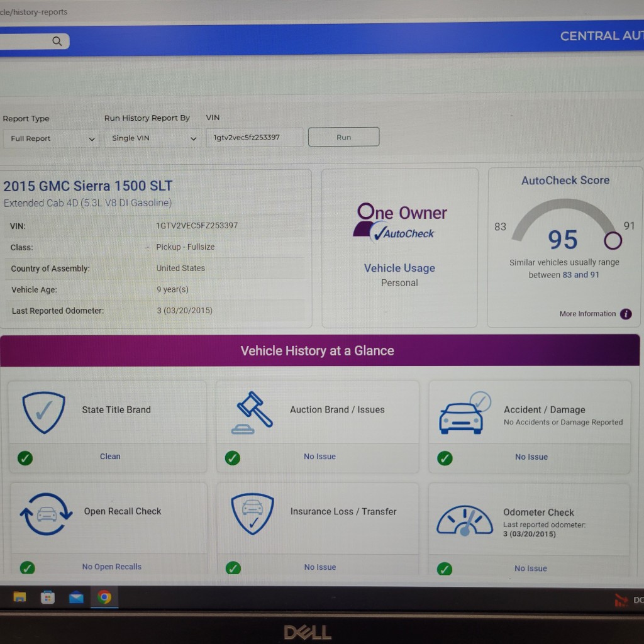The image size is (644, 644).
Task: Click Last Reported Odometer value 3 (03/20/2015)
Action: coord(184,311)
